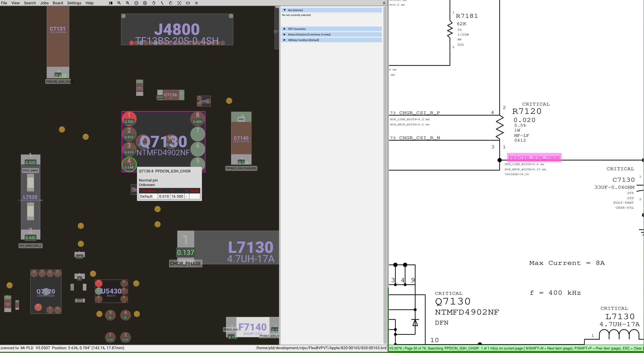Click C7130 capacitor label in schematic
The image size is (644, 353).
624,180
